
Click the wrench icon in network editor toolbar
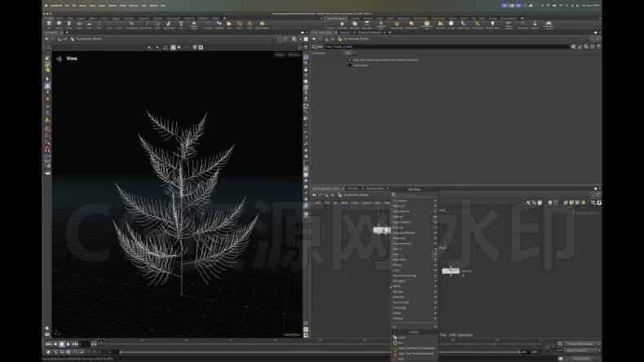[528, 202]
